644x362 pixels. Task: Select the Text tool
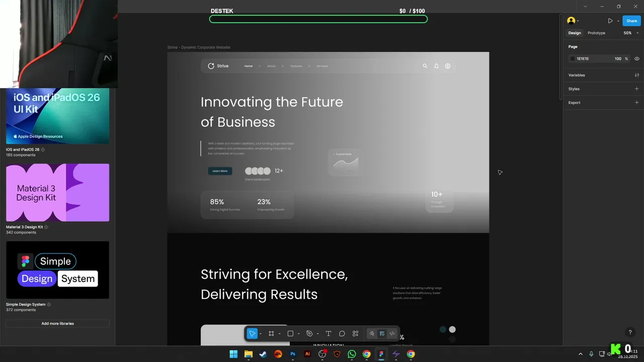click(329, 333)
